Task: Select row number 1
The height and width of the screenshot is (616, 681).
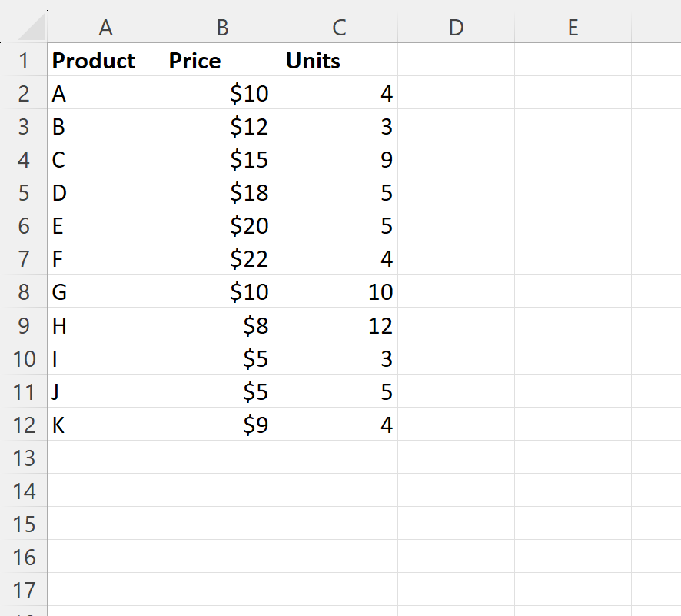Action: coord(23,60)
